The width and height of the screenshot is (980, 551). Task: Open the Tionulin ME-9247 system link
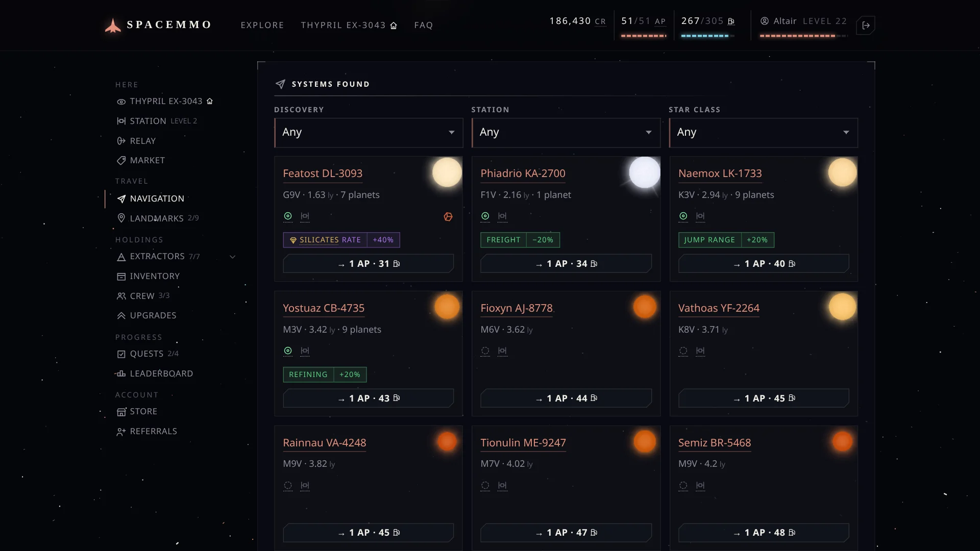tap(523, 443)
